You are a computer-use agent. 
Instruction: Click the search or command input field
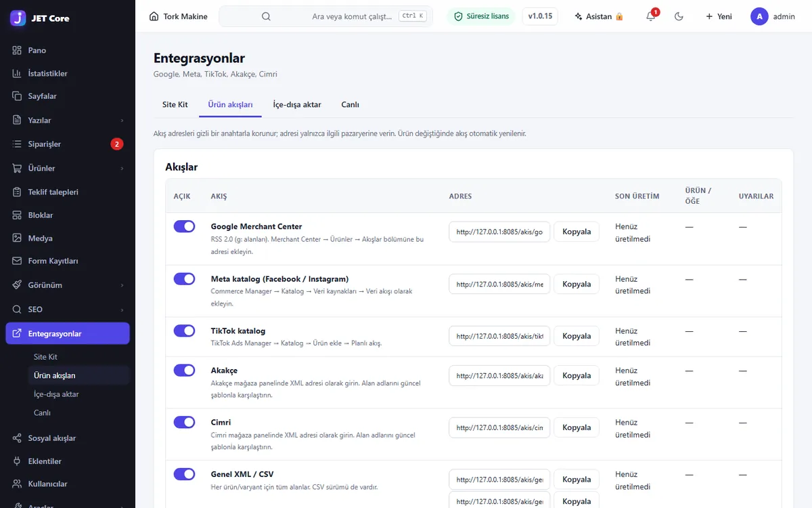tap(325, 16)
